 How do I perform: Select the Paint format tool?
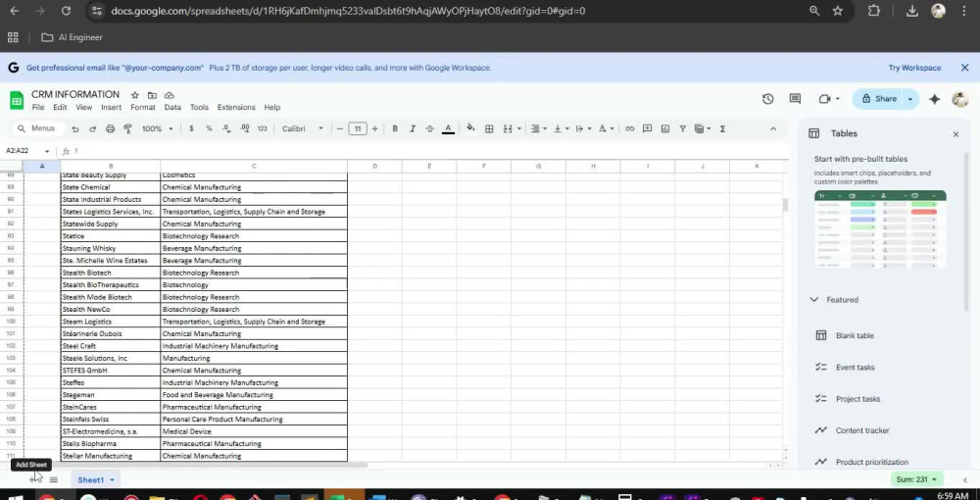pyautogui.click(x=127, y=128)
